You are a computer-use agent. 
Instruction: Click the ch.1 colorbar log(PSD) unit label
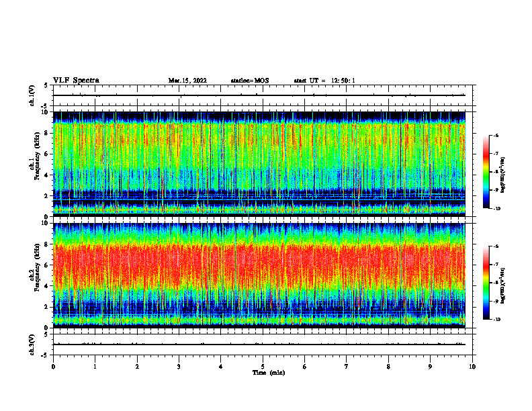(x=503, y=175)
